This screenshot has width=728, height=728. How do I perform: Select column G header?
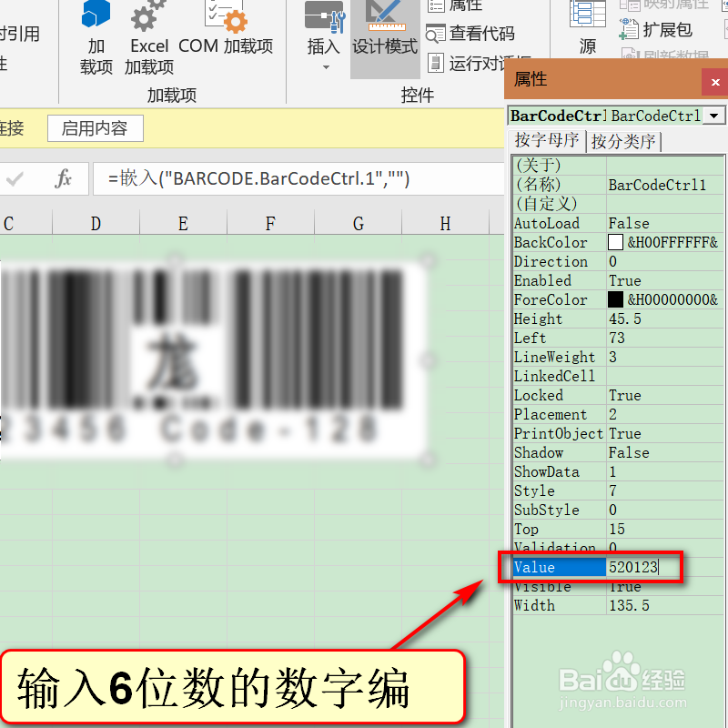(358, 223)
